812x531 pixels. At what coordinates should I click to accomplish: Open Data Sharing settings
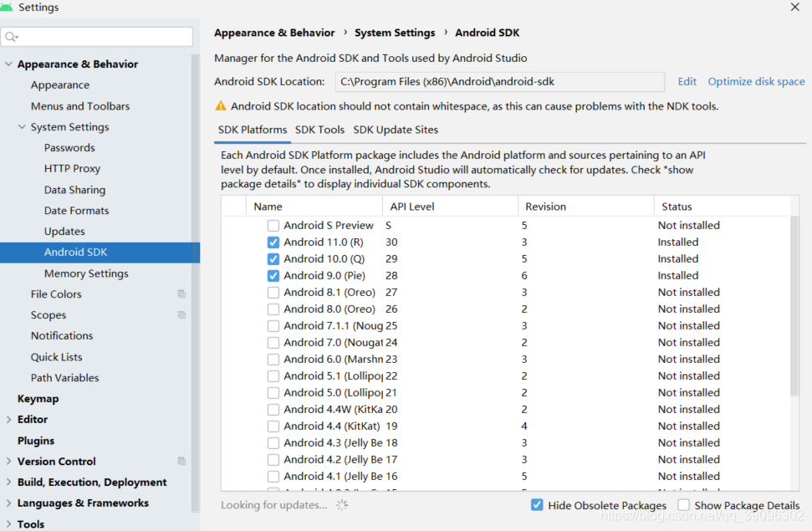coord(74,190)
